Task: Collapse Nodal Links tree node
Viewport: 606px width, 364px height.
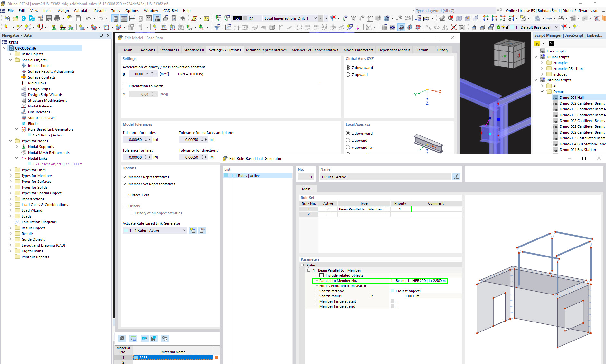Action: click(17, 158)
